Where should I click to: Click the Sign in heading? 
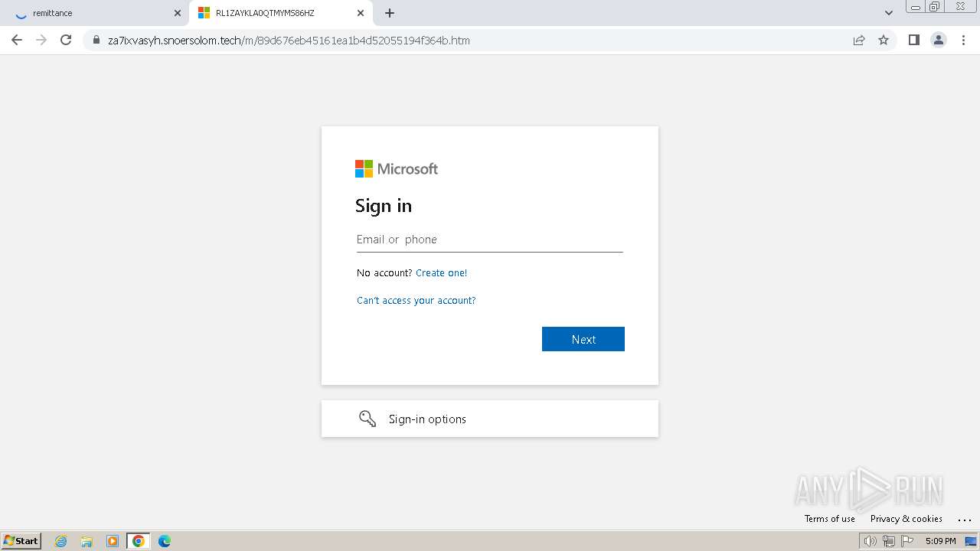(384, 206)
